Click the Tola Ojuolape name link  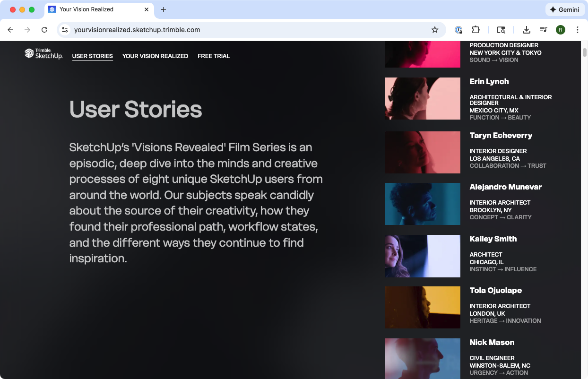point(496,290)
